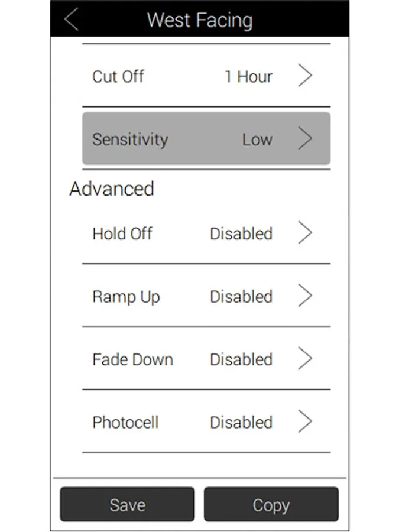Select the Photocell Disabled value

click(x=241, y=423)
